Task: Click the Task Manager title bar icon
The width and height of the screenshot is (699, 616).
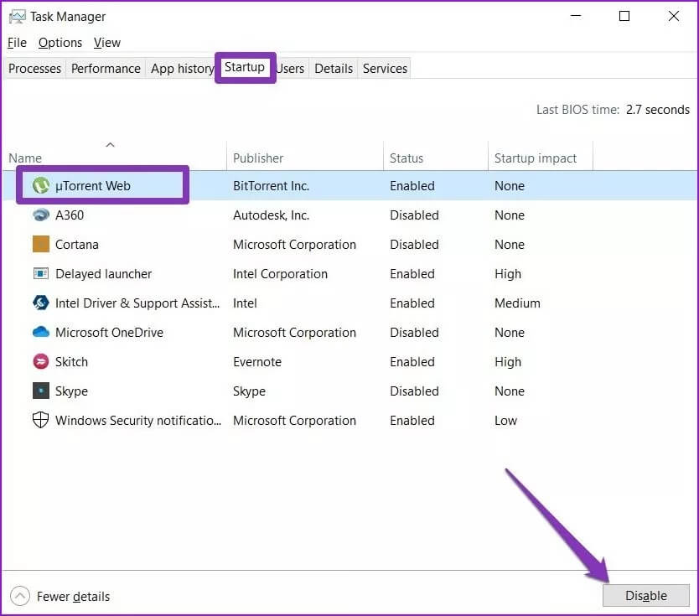Action: [x=17, y=17]
